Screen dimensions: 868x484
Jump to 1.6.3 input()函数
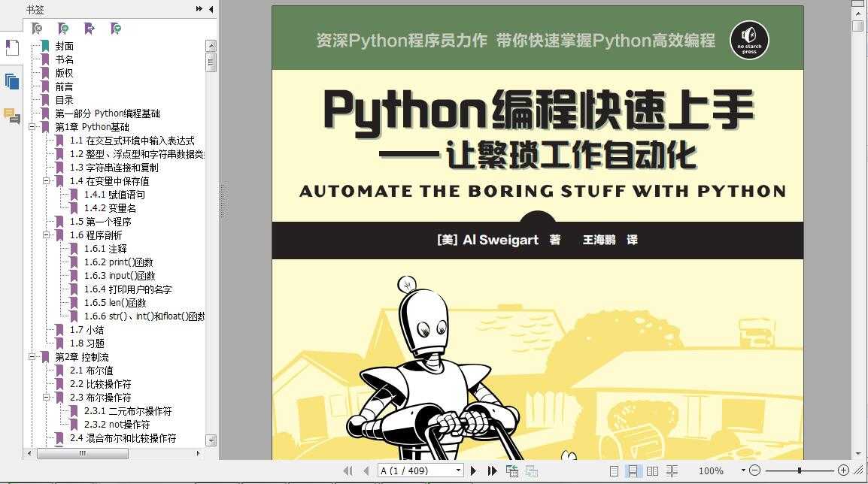(x=120, y=276)
